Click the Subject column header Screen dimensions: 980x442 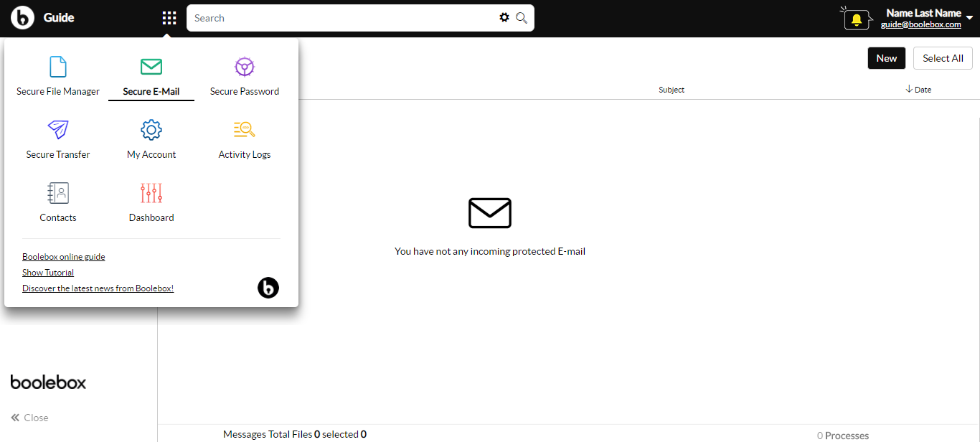click(672, 90)
